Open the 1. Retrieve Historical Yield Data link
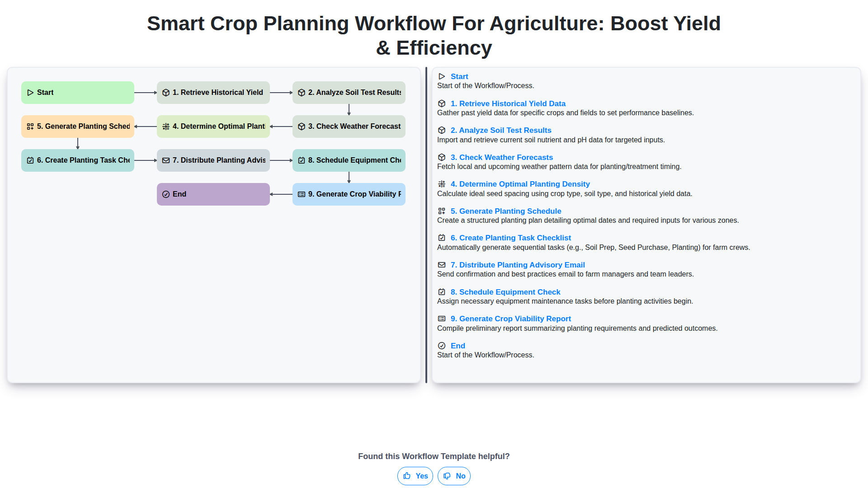The width and height of the screenshot is (868, 488). (508, 103)
